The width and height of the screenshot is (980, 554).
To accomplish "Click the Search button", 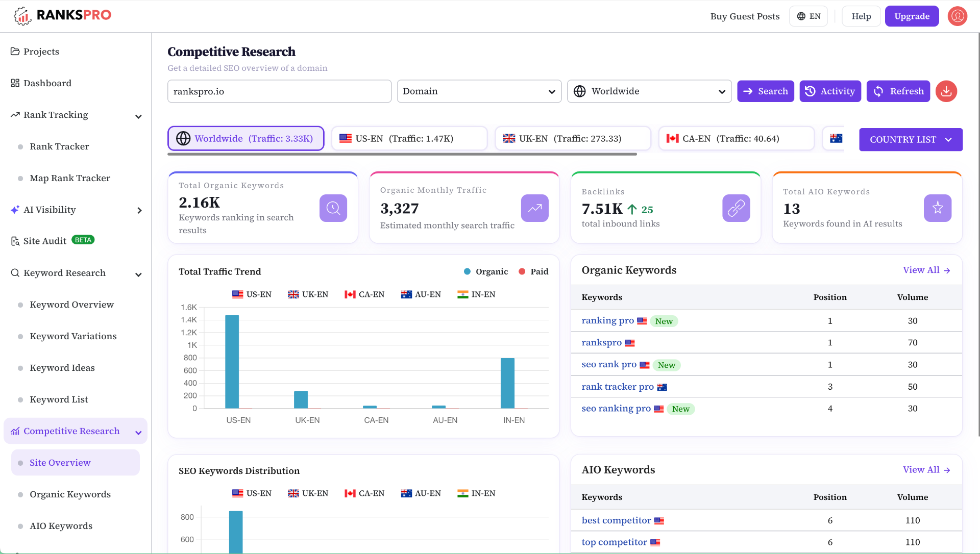I will (766, 91).
